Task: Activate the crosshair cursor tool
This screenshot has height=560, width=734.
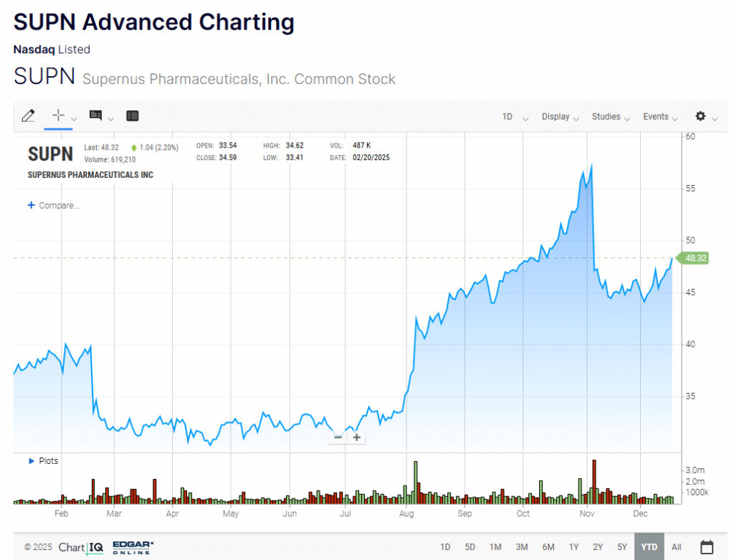Action: tap(58, 115)
